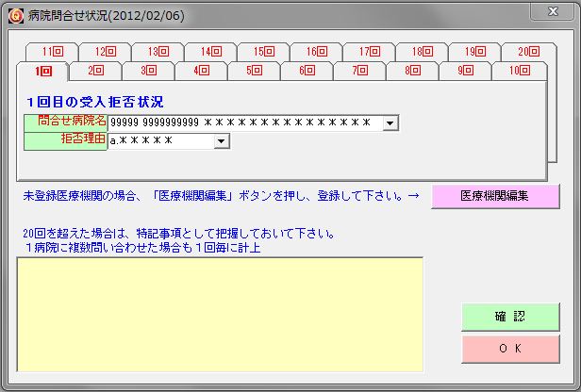The image size is (581, 392).
Task: Open the 5回 tab
Action: [254, 70]
